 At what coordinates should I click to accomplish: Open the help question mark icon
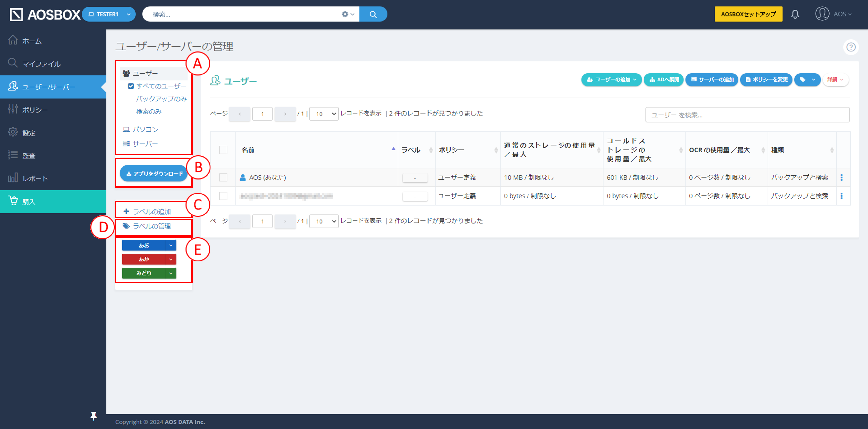[851, 47]
